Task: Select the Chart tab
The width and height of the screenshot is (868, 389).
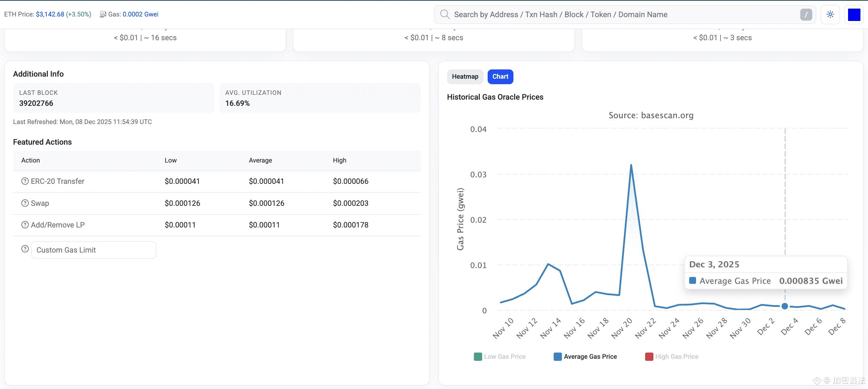Action: (500, 77)
